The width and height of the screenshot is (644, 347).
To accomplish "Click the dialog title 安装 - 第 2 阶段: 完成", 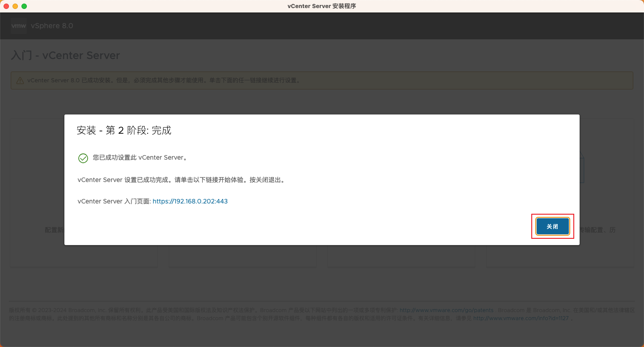I will pyautogui.click(x=124, y=131).
